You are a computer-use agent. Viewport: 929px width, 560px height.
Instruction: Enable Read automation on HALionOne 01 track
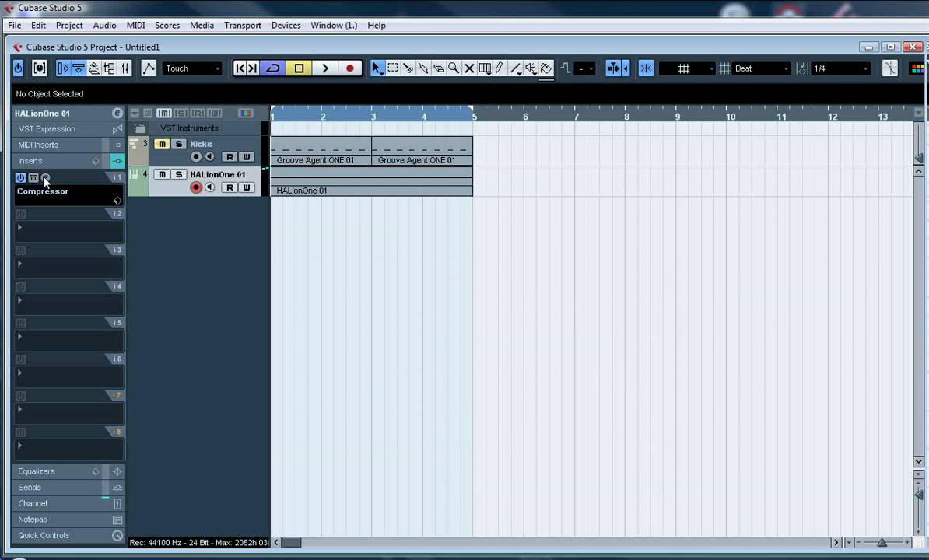coord(230,187)
